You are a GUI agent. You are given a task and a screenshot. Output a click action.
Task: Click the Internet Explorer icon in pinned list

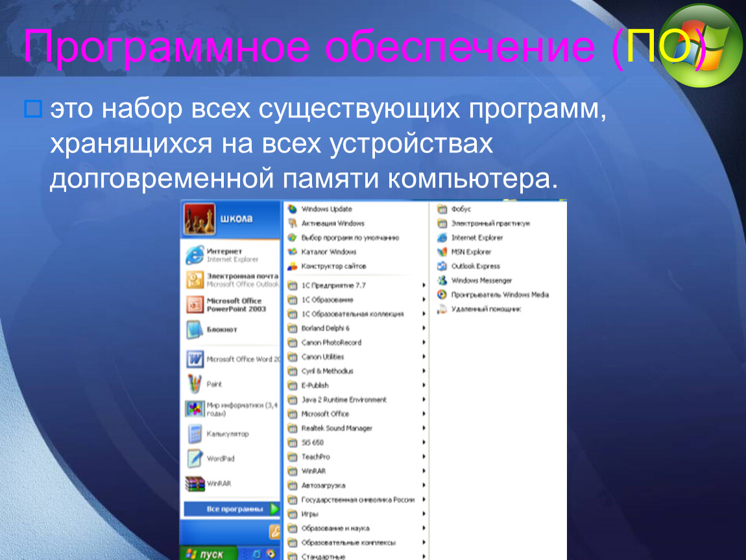pos(195,255)
